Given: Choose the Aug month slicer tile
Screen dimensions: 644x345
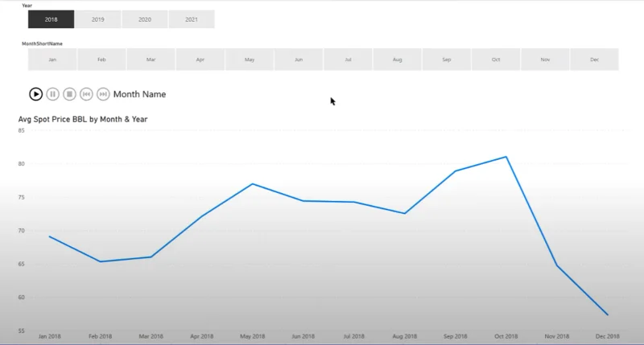Looking at the screenshot, I should pos(397,60).
